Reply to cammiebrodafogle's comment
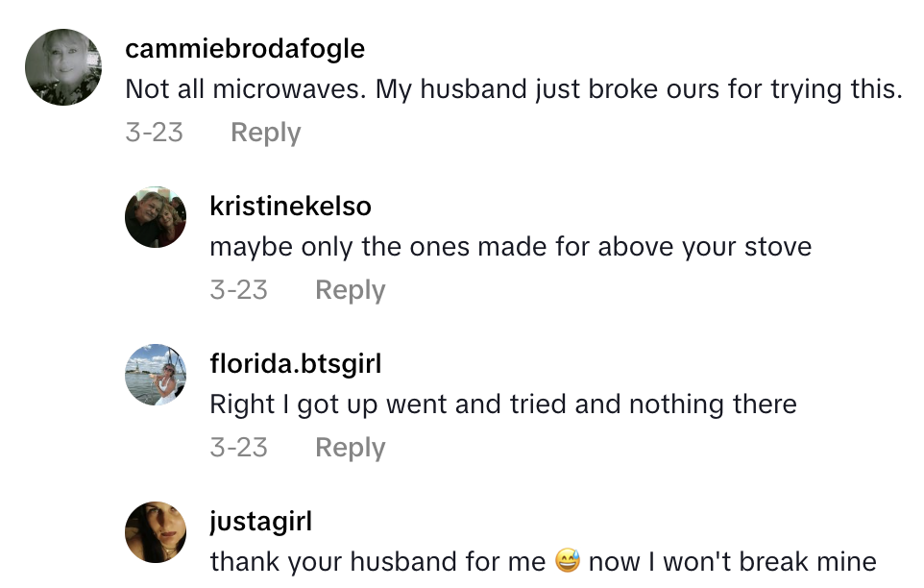Screen dimensions: 924x588 pyautogui.click(x=265, y=132)
